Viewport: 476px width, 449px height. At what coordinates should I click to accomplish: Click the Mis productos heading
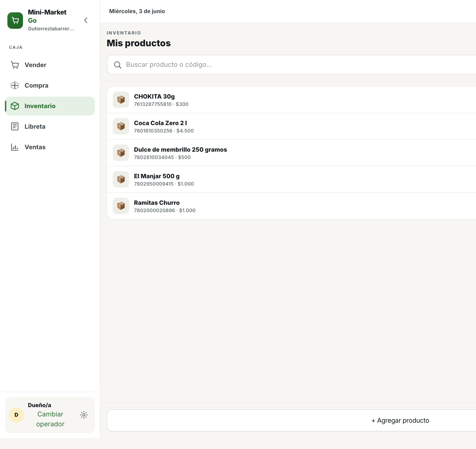pos(139,43)
